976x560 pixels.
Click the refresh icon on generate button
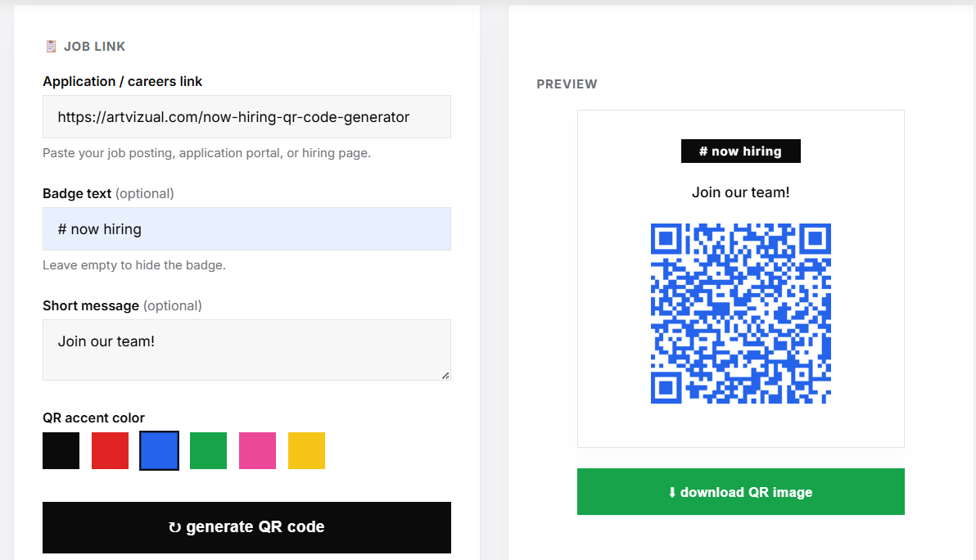[x=174, y=527]
